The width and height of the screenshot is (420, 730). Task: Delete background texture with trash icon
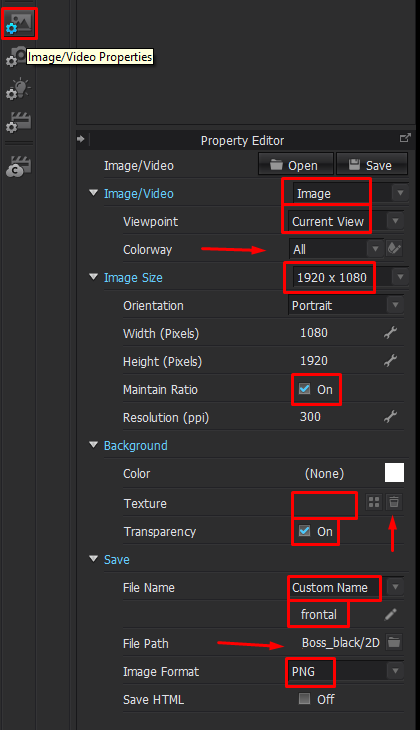pos(394,502)
